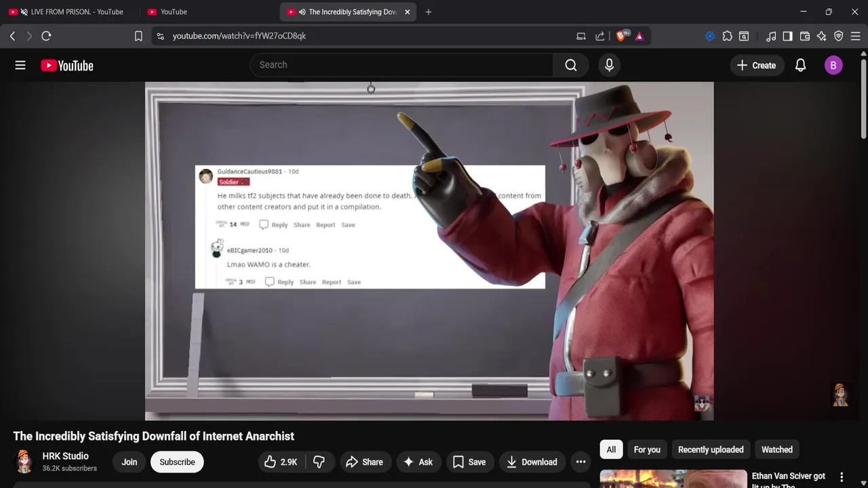This screenshot has width=868, height=488.
Task: Open the Ethan Van Sciver video thumbnail
Action: (x=673, y=479)
